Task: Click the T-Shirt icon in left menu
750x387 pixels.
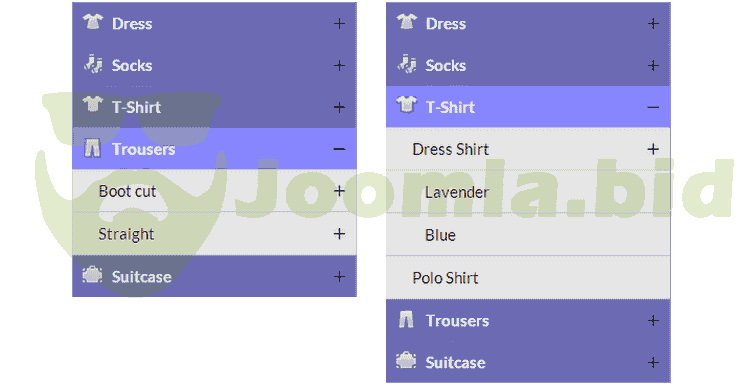Action: (x=93, y=105)
